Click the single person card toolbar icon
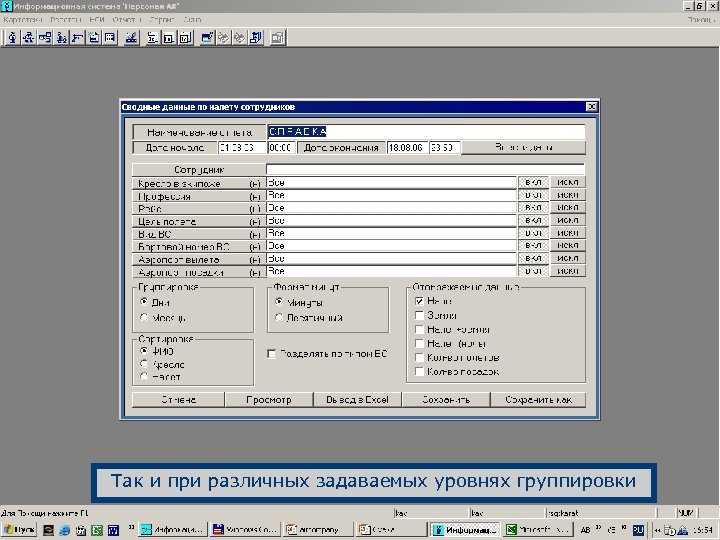The width and height of the screenshot is (720, 540). click(x=12, y=38)
